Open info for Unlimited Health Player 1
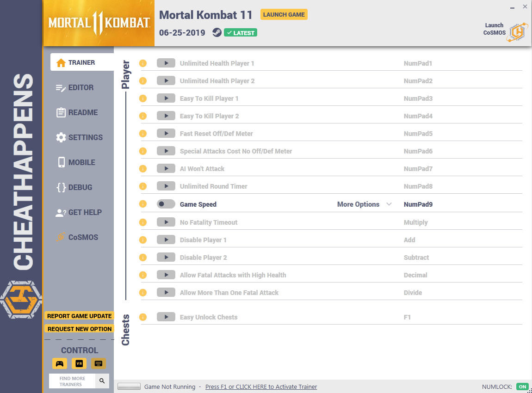The height and width of the screenshot is (393, 532). point(143,63)
